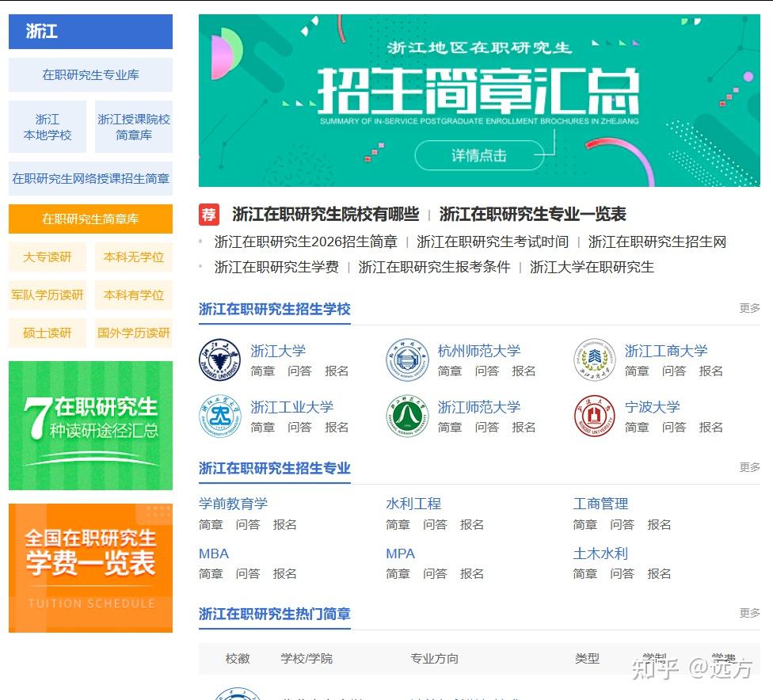Open 简章 under 工商管理
This screenshot has height=700, width=773.
585,524
